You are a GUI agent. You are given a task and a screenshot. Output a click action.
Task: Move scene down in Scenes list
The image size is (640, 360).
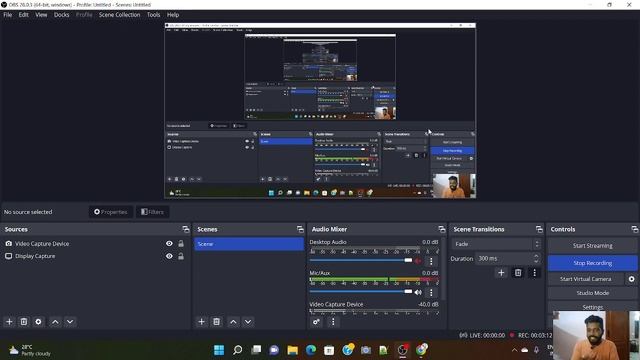(x=248, y=322)
